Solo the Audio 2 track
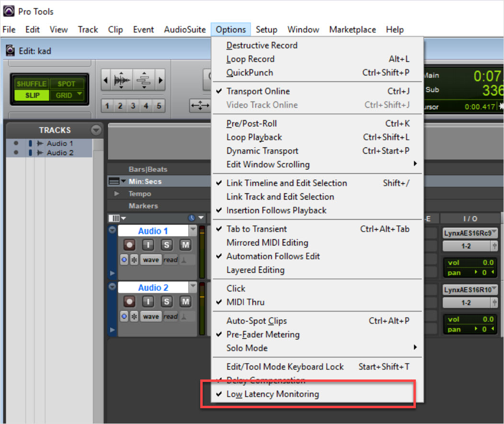The height and width of the screenshot is (424, 504). [x=167, y=301]
